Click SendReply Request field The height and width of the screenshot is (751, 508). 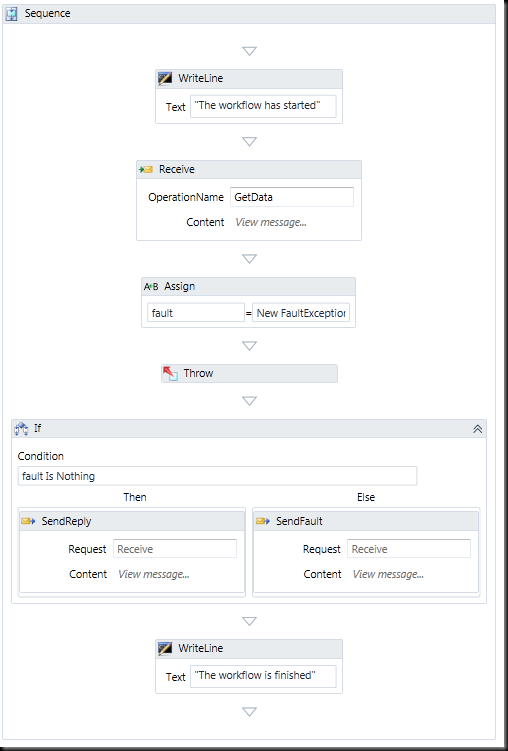click(x=175, y=549)
